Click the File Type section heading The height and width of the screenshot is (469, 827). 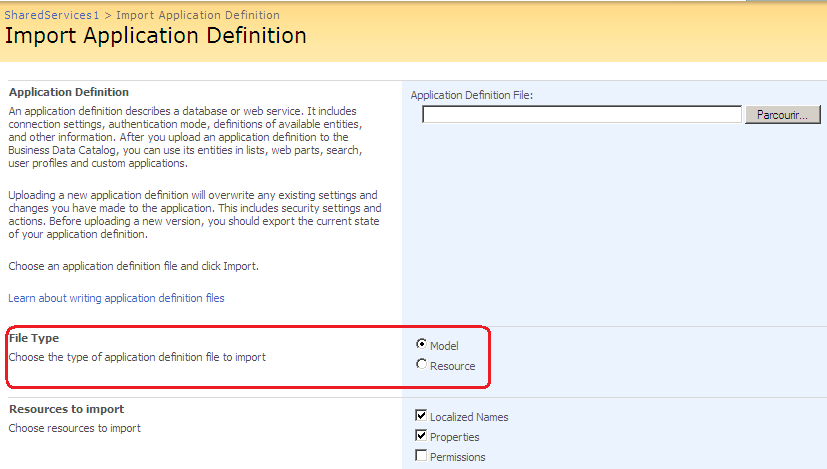click(34, 338)
